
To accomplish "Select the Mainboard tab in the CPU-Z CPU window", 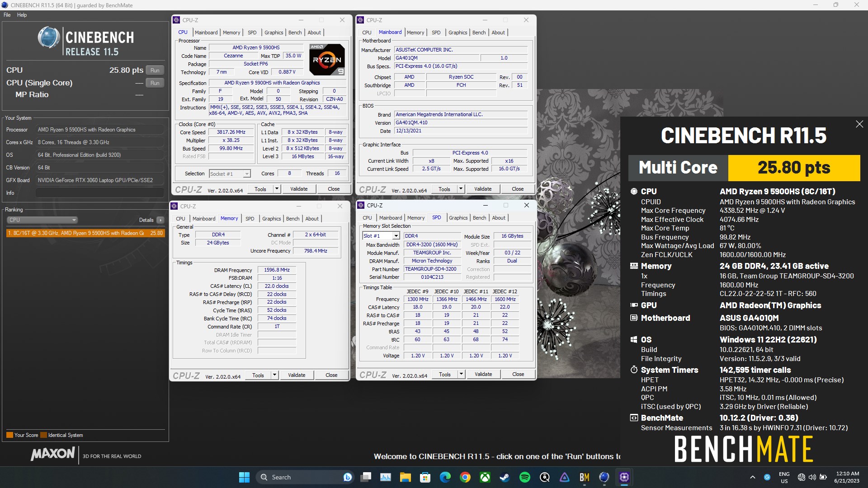I will (x=206, y=33).
